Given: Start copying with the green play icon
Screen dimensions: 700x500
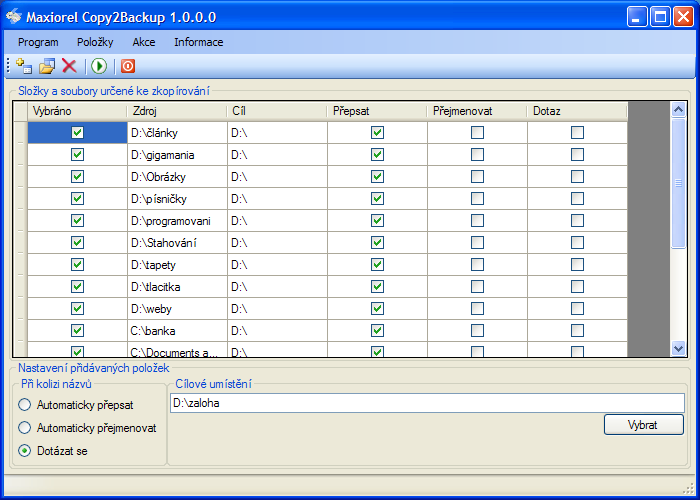Looking at the screenshot, I should [99, 66].
